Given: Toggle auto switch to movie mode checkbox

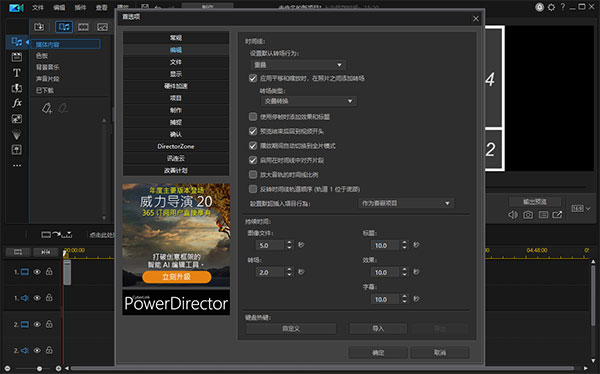Looking at the screenshot, I should (253, 146).
